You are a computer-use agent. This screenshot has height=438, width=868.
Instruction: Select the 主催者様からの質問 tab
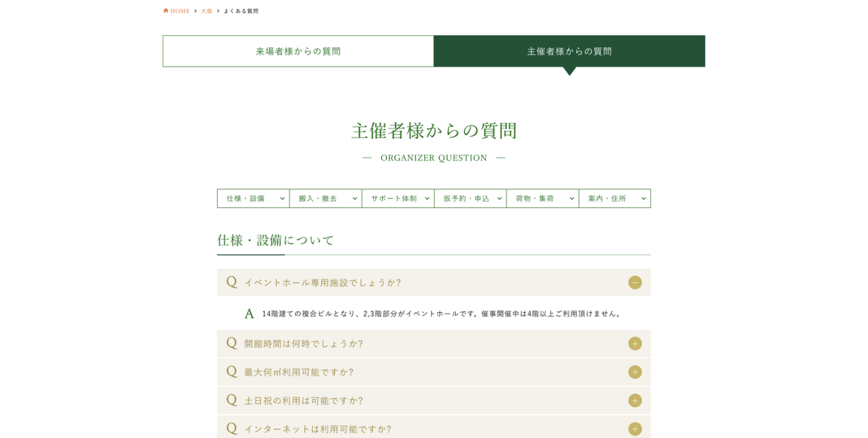tap(569, 51)
